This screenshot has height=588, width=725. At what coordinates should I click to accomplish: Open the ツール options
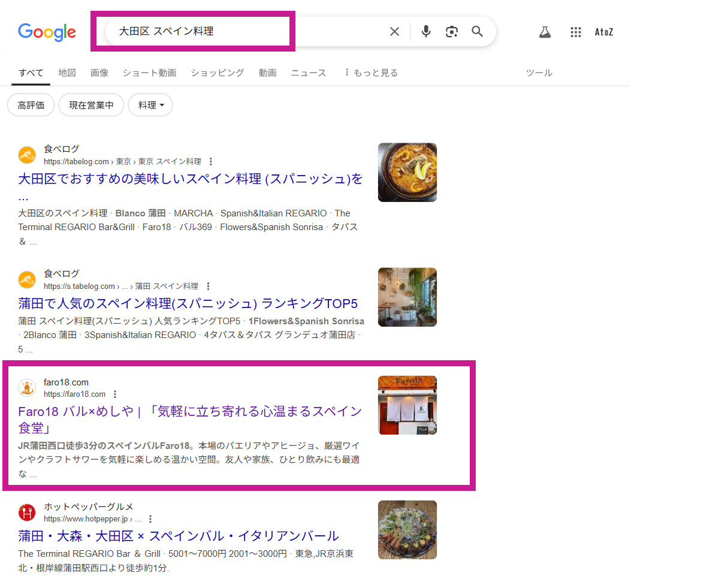[x=539, y=73]
